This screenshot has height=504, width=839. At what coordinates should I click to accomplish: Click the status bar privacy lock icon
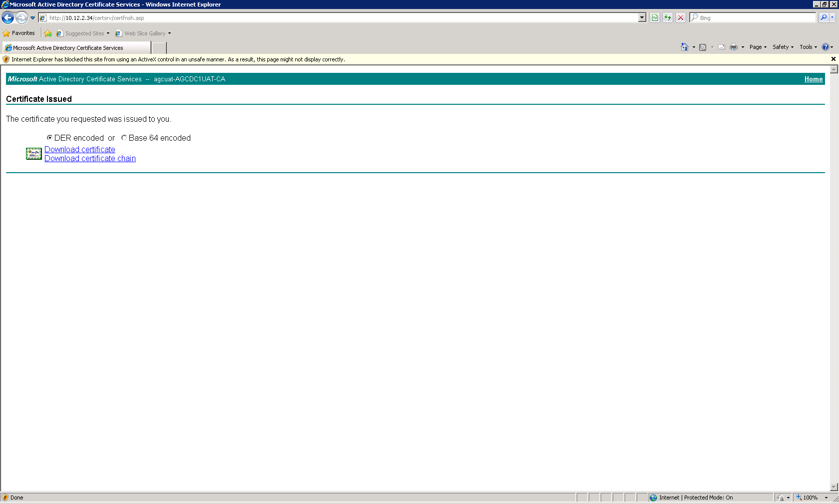click(781, 498)
